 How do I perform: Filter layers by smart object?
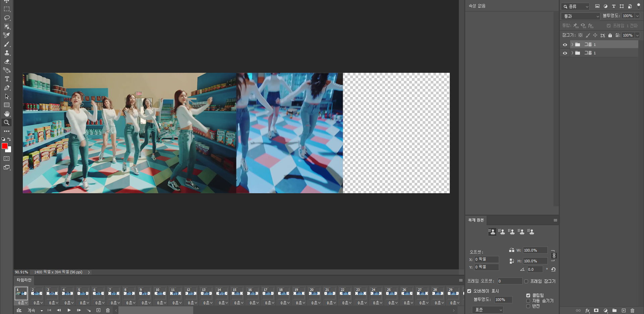(630, 6)
